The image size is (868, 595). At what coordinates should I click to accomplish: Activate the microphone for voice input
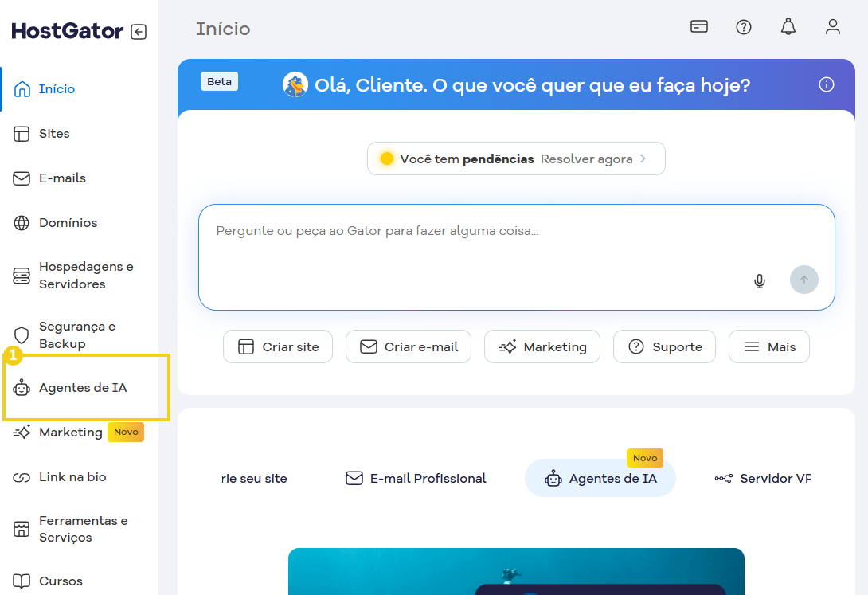tap(760, 280)
